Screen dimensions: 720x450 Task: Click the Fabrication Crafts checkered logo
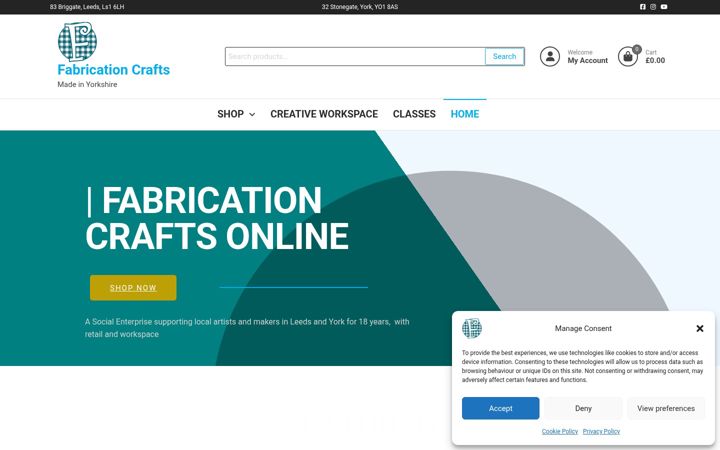pos(77,42)
